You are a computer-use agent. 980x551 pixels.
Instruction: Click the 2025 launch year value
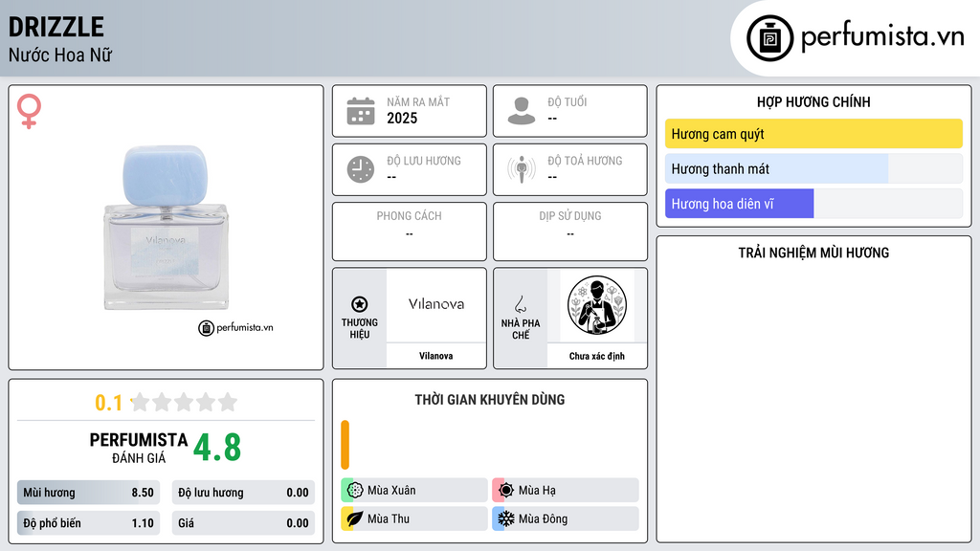click(402, 118)
